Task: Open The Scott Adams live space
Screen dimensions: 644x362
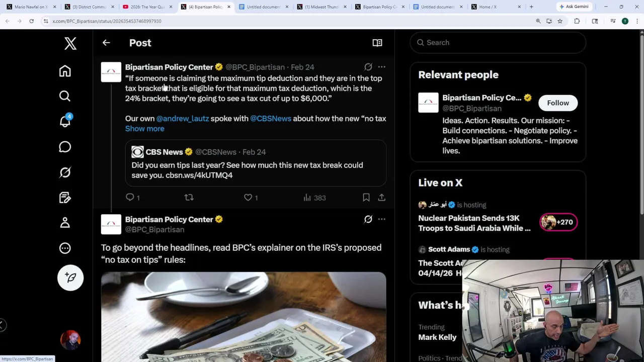Action: (440, 268)
